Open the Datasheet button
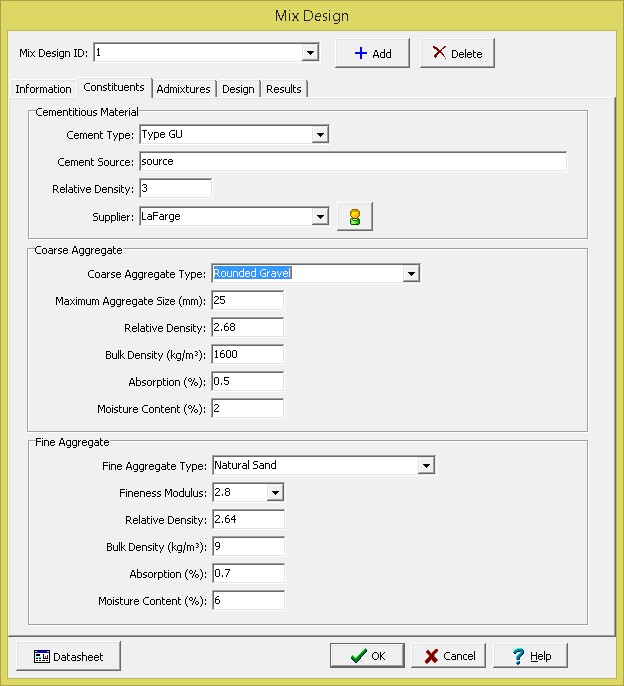Viewport: 624px width, 686px height. tap(68, 656)
